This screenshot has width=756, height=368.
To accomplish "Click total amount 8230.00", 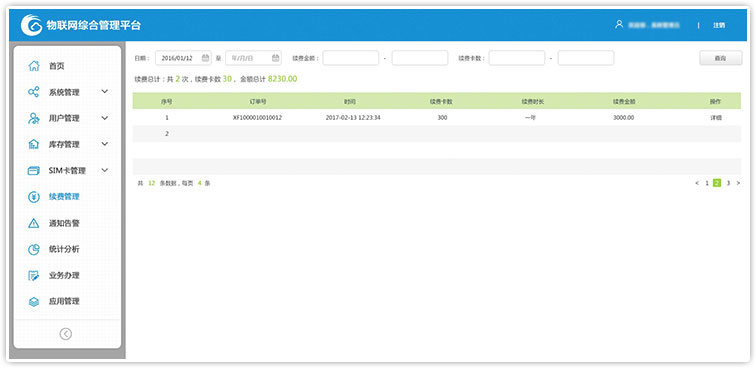I will [283, 79].
